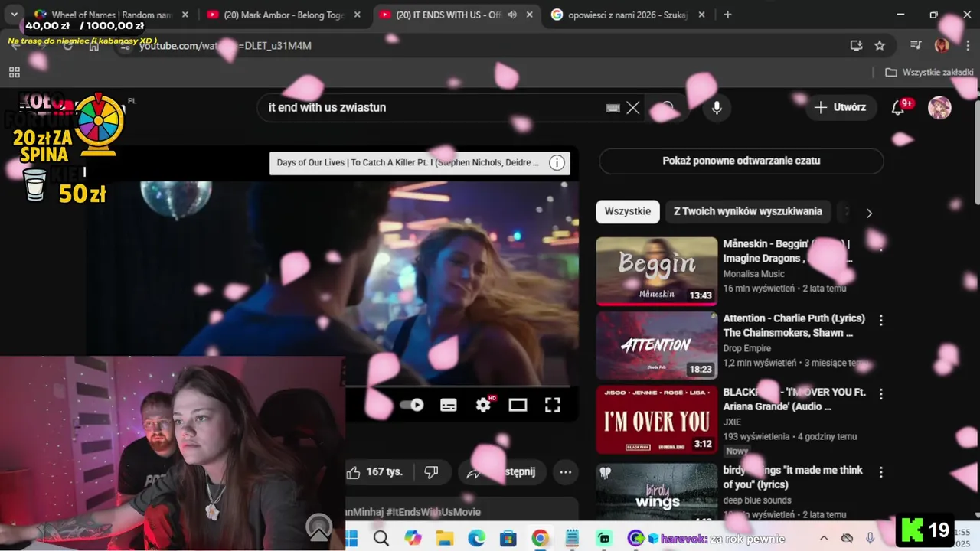Select Z Twoich wyników wyszukiwania chip
980x551 pixels.
[x=748, y=212]
